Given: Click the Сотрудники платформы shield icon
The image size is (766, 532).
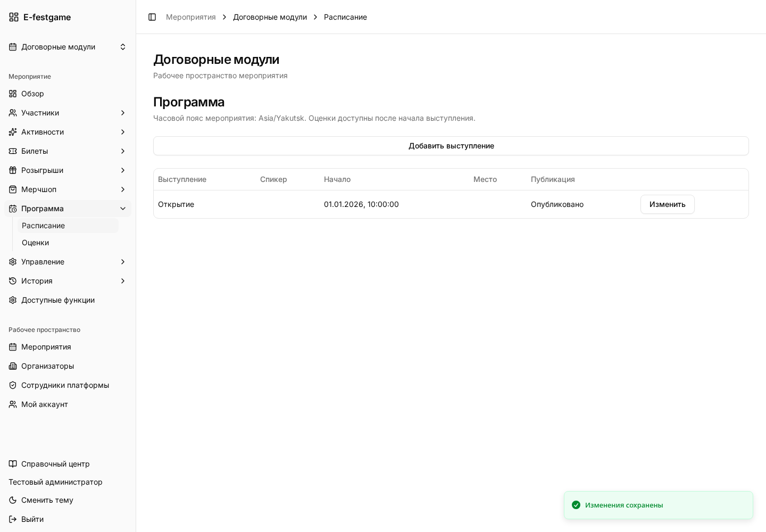Looking at the screenshot, I should coord(13,385).
